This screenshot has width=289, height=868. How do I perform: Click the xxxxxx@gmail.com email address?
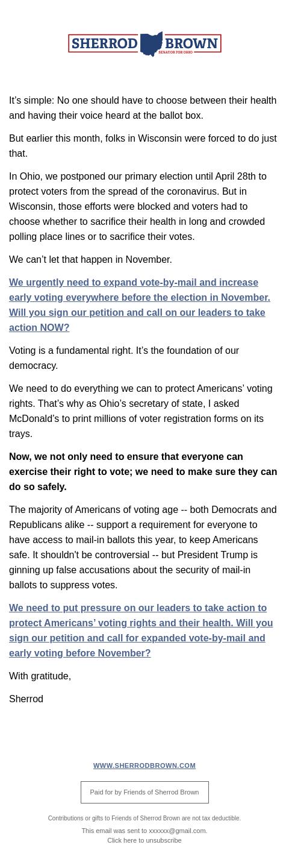(177, 831)
